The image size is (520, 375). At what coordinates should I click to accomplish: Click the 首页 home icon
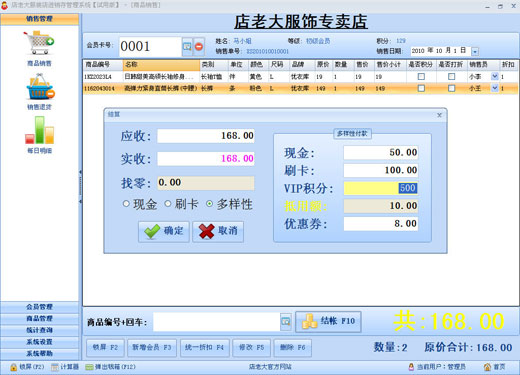point(495,367)
